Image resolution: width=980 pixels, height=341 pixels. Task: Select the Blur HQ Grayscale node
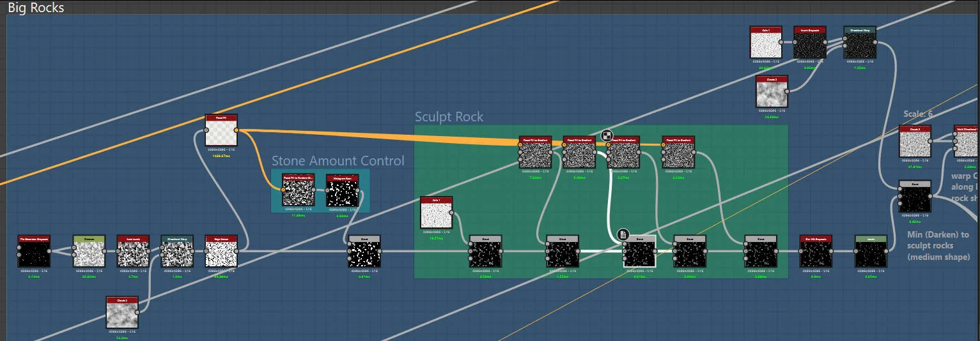[x=816, y=251]
